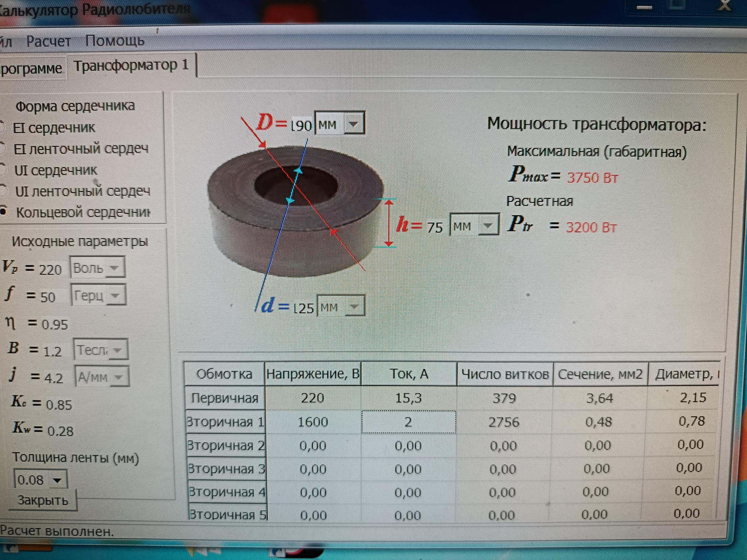Open the Вольт voltage units dropdown

pyautogui.click(x=115, y=268)
